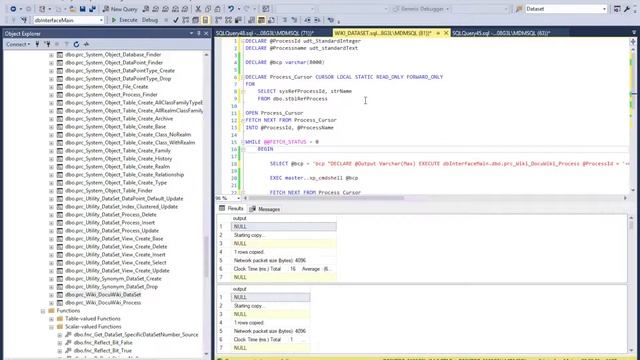Show the Estimated Execution Plan icon
Image resolution: width=640 pixels, height=360 pixels.
[186, 20]
